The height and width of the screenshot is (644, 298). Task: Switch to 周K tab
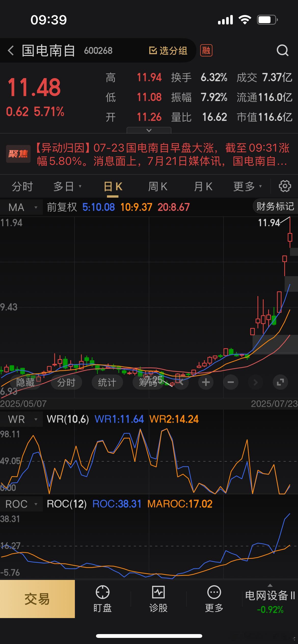click(158, 186)
